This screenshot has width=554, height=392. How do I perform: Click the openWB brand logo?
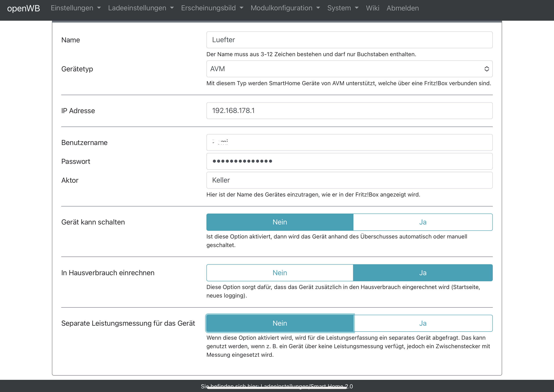(x=23, y=8)
